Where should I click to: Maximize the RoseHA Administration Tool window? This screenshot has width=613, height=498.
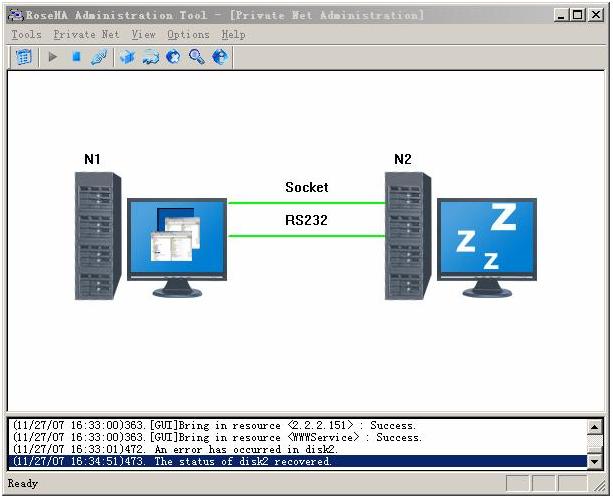(578, 15)
